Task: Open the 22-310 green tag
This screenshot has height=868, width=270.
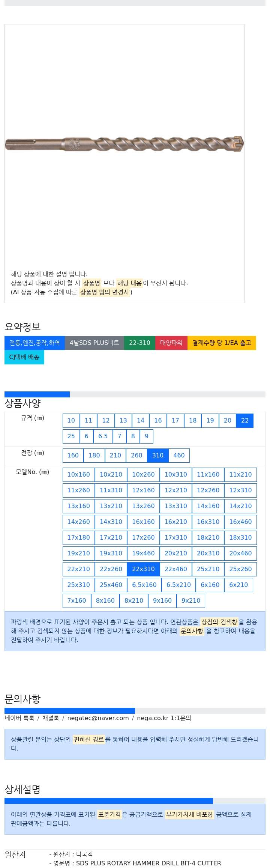Action: click(x=139, y=343)
